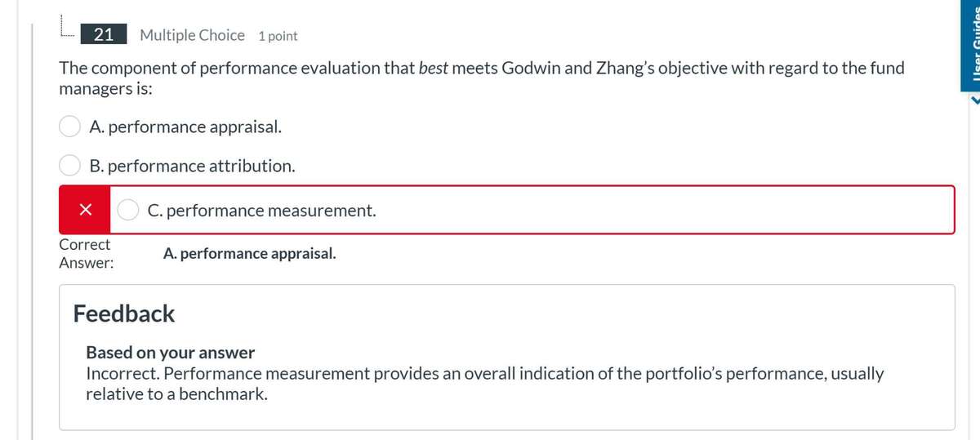This screenshot has height=440, width=980.
Task: Click the Correct Answer label
Action: (86, 254)
